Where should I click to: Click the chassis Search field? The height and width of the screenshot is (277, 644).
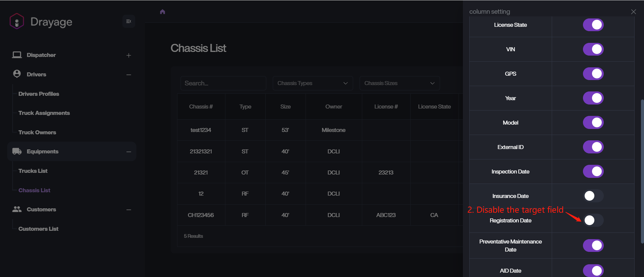click(223, 83)
